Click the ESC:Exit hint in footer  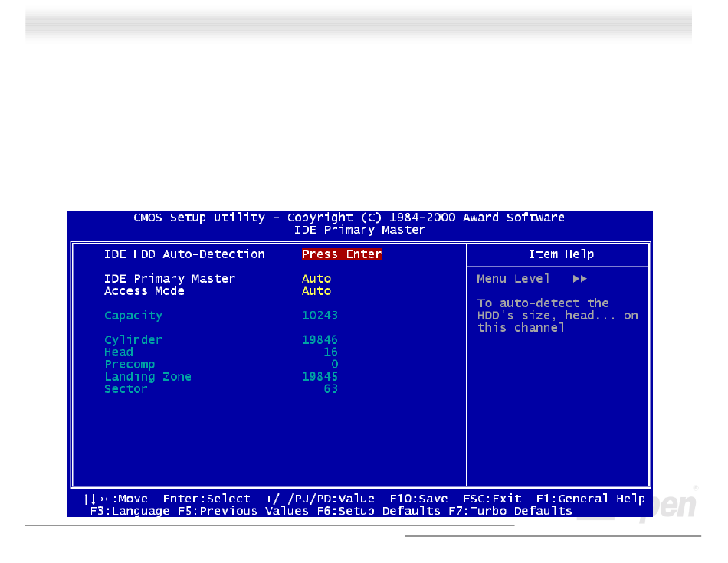tap(492, 499)
